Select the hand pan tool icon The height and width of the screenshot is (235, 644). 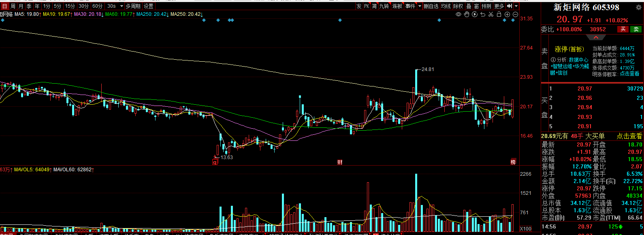(x=467, y=14)
